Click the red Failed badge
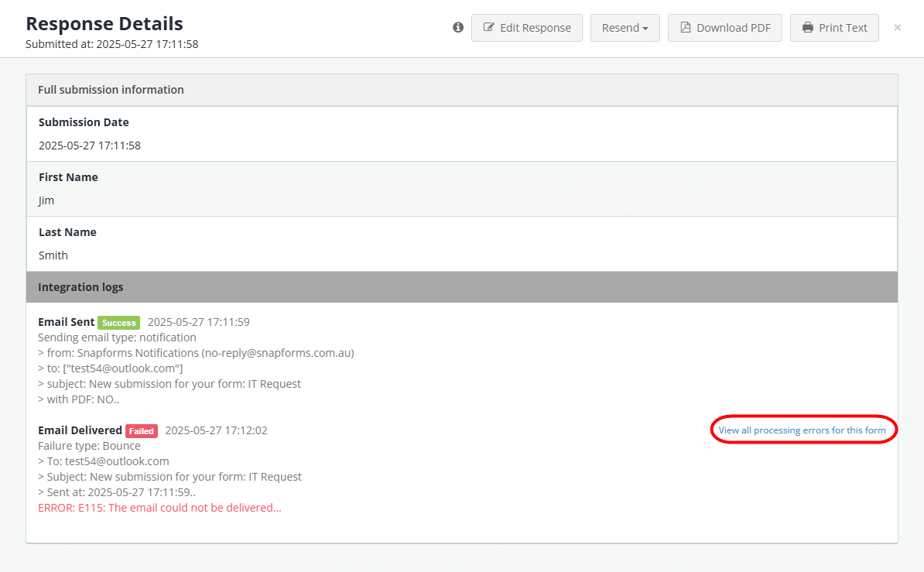The height and width of the screenshot is (572, 924). click(142, 431)
